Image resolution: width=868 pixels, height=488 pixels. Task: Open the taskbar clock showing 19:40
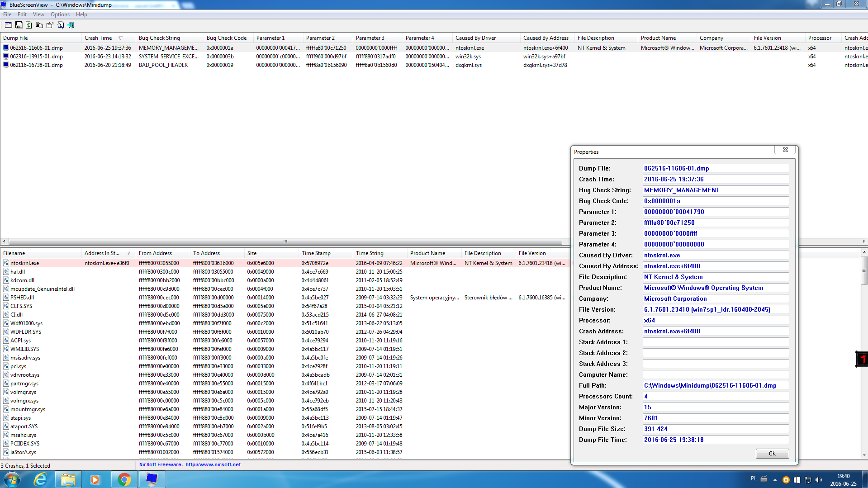[843, 480]
